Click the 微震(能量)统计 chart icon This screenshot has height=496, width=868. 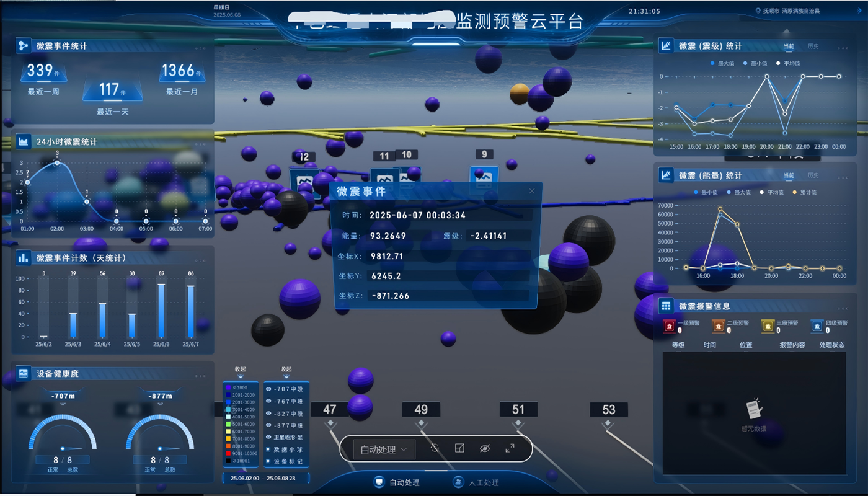[x=666, y=175]
